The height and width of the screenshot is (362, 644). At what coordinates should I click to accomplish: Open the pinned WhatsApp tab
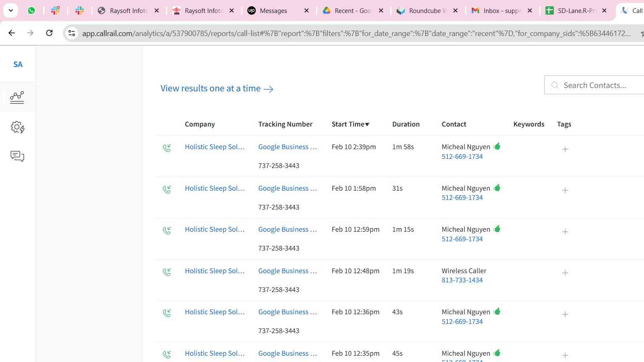[x=31, y=10]
